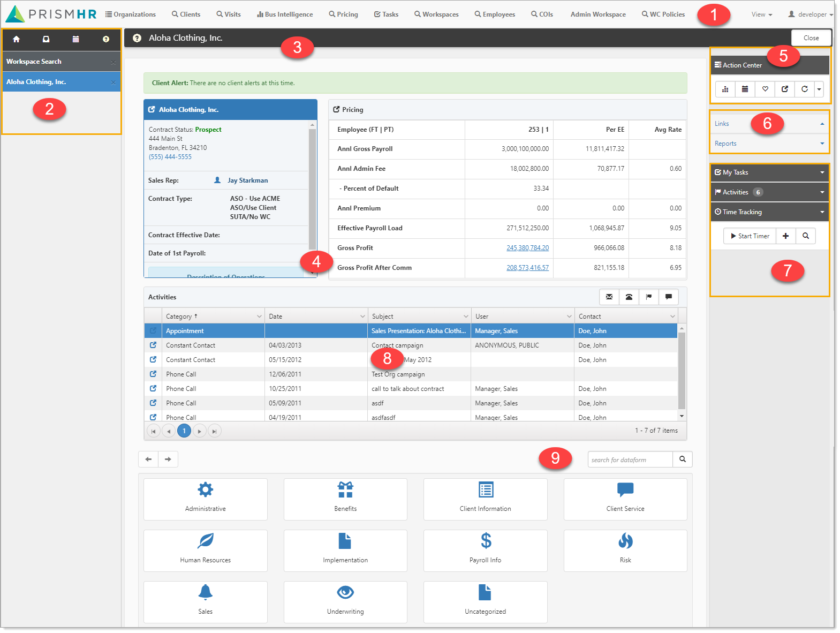Viewport: 840px width, 633px height.
Task: Open the Tasks menu item
Action: (x=386, y=14)
